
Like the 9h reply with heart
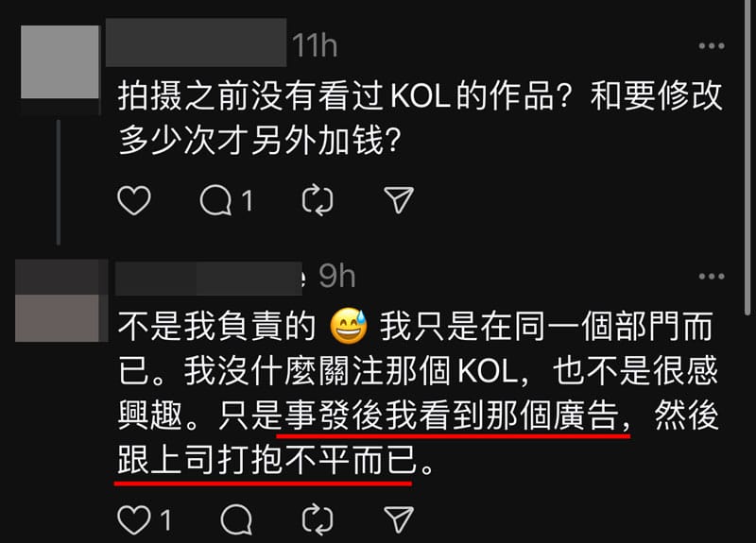pos(134,520)
